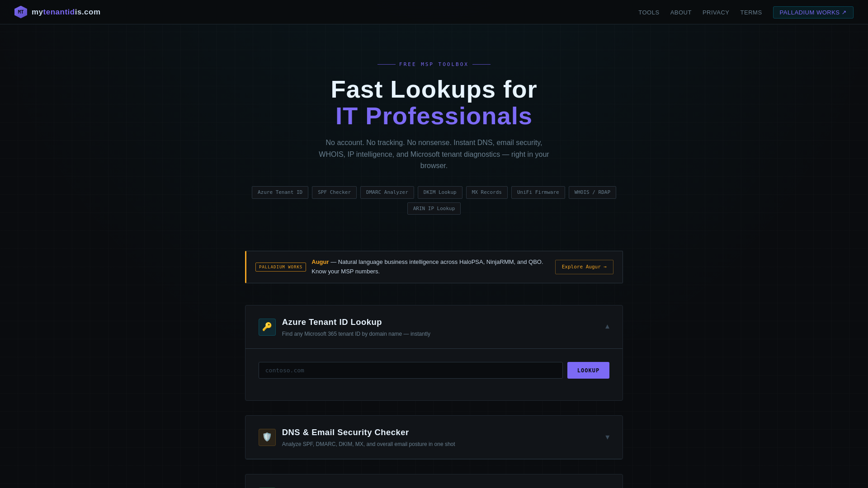Go to the About page
Screen dimensions: 868x488
(681, 13)
